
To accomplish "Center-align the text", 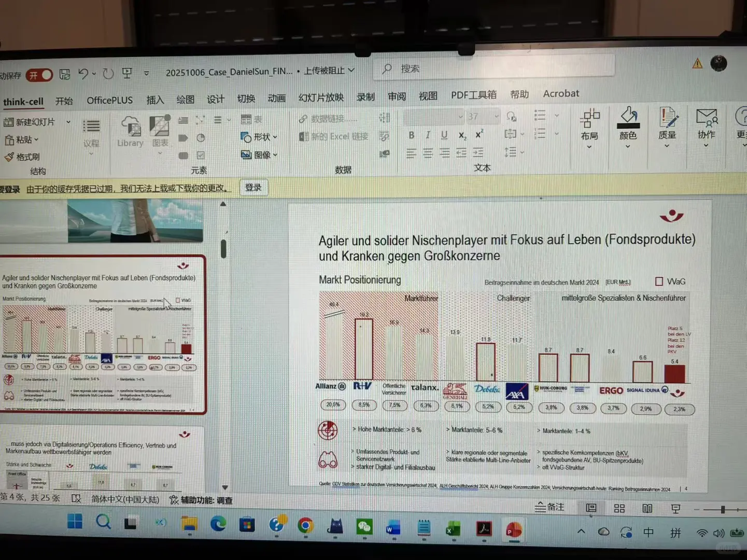I will [428, 153].
